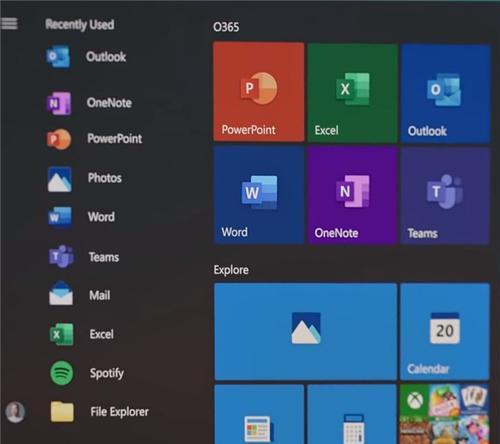Launch the Teams tile
The image size is (500, 444).
point(445,196)
